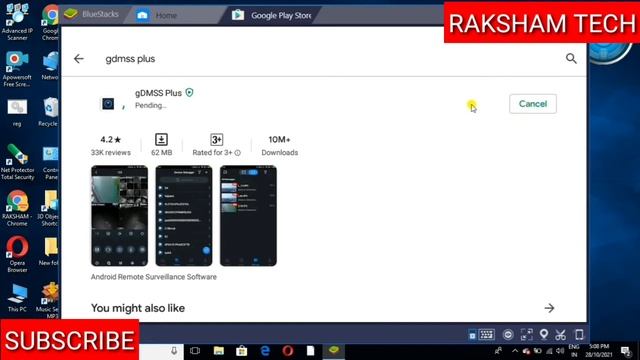Click the Rated for 3+ info icon

[x=238, y=153]
